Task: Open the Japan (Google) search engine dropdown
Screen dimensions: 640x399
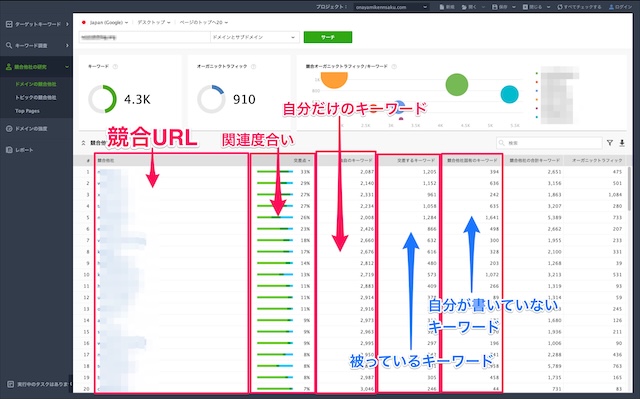Action: tap(105, 22)
